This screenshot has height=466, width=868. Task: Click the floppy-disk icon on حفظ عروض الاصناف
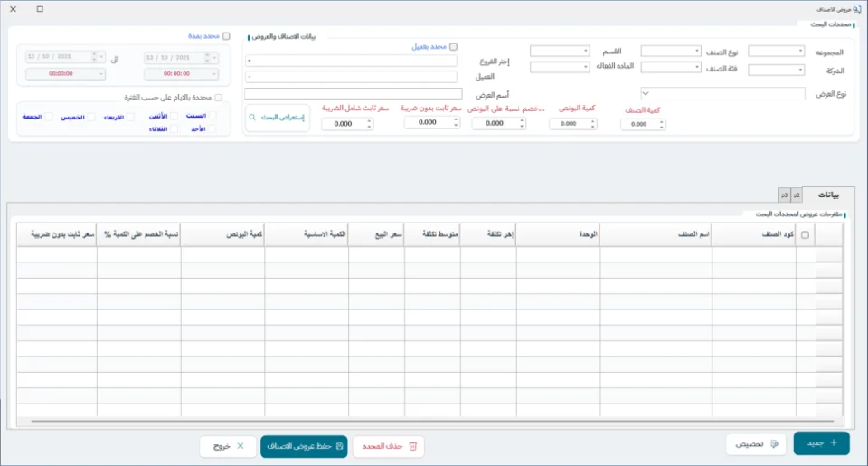click(339, 446)
